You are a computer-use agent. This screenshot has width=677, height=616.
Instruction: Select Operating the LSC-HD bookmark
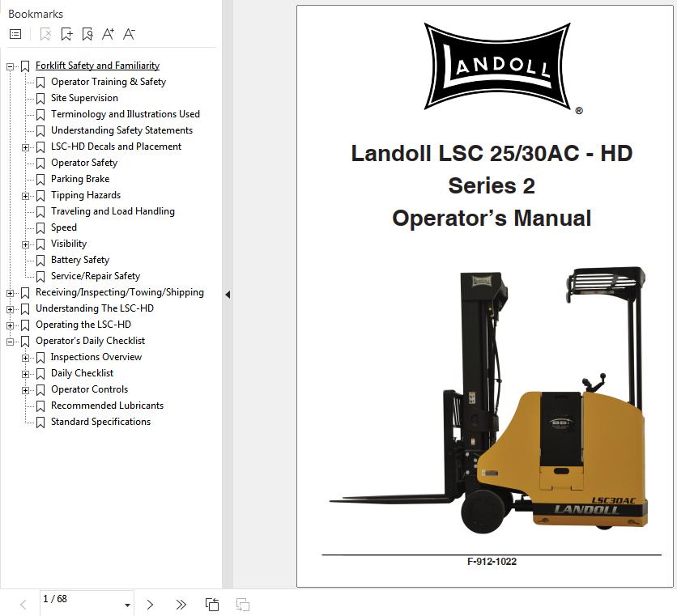coord(83,325)
